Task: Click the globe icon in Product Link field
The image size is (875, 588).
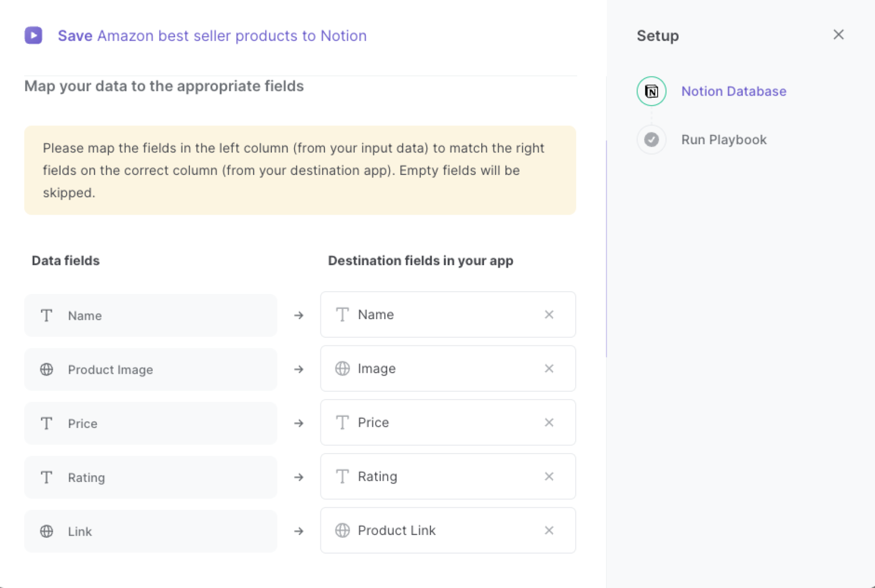Action: pyautogui.click(x=342, y=531)
